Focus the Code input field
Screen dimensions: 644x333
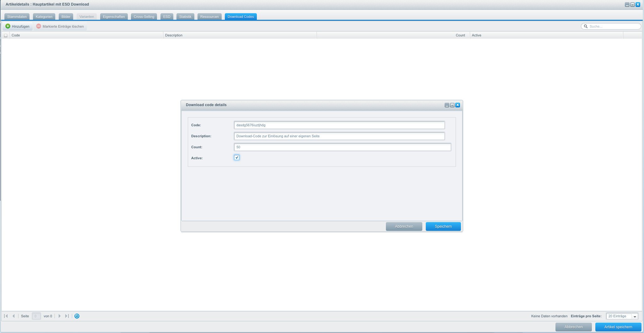tap(339, 125)
